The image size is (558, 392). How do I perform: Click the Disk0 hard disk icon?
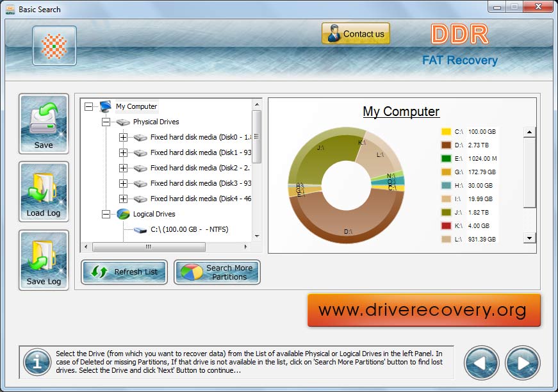(140, 138)
